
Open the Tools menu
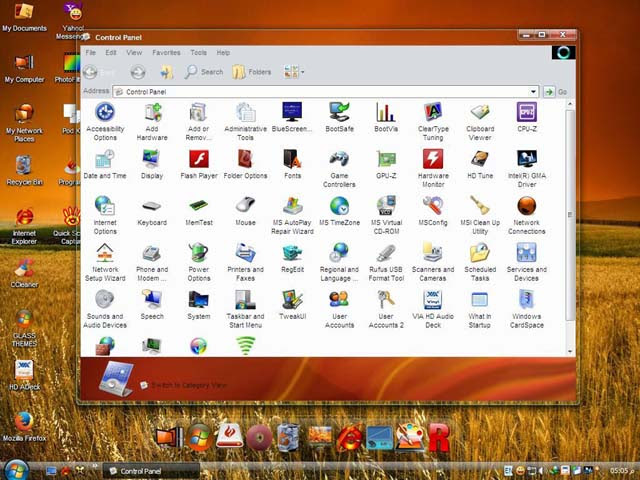click(x=198, y=53)
